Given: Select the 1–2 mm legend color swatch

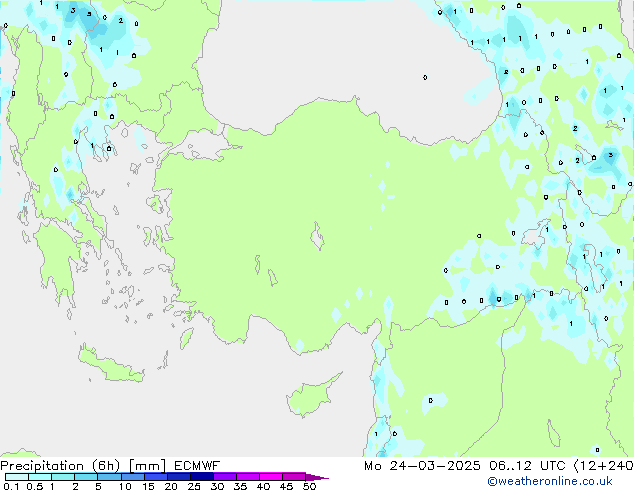Looking at the screenshot, I should coord(63,477).
